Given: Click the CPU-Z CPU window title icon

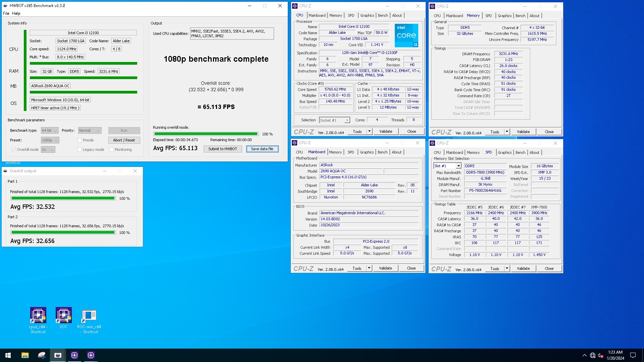Looking at the screenshot, I should click(295, 6).
